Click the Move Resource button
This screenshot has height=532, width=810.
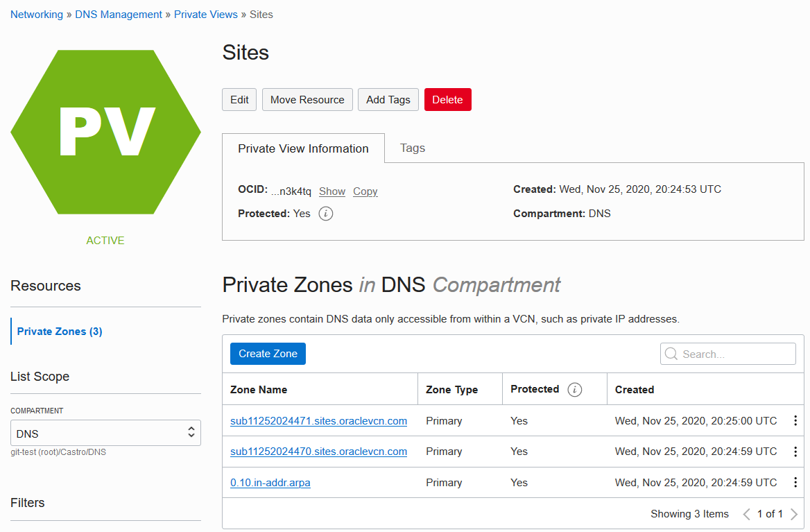pos(307,100)
